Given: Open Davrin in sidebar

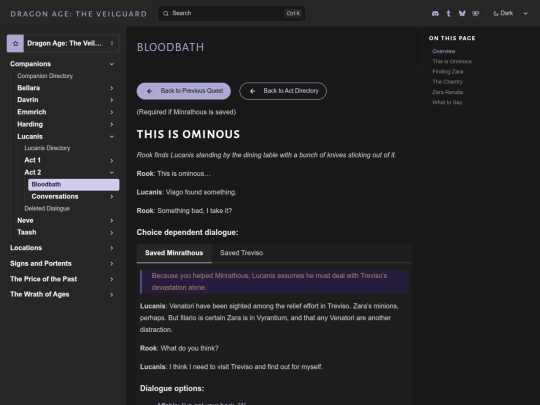Looking at the screenshot, I should click(28, 100).
